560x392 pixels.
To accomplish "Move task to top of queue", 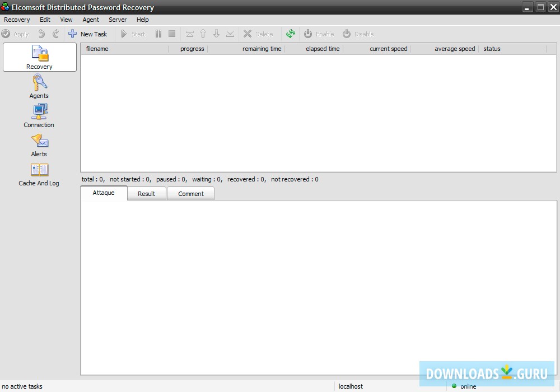I will 190,34.
